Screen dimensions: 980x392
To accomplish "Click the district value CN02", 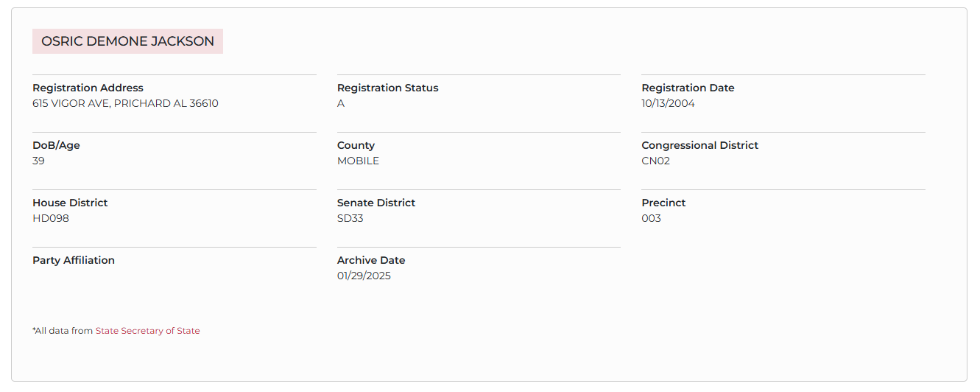I will click(655, 161).
